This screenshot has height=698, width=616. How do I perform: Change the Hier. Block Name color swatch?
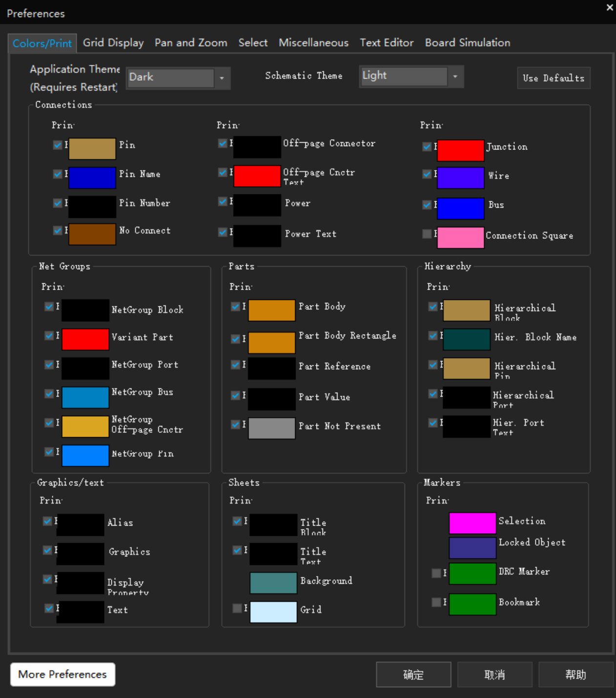coord(466,339)
